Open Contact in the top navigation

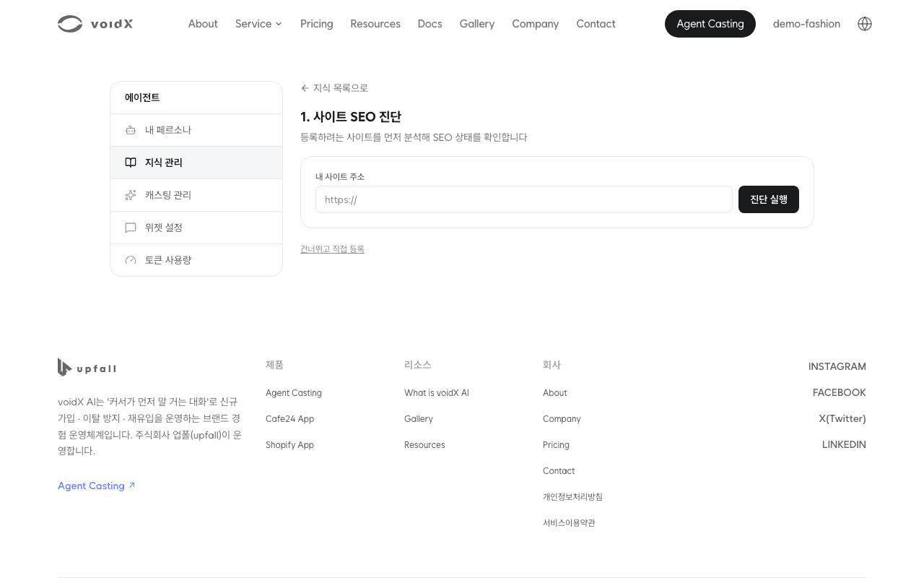point(596,24)
